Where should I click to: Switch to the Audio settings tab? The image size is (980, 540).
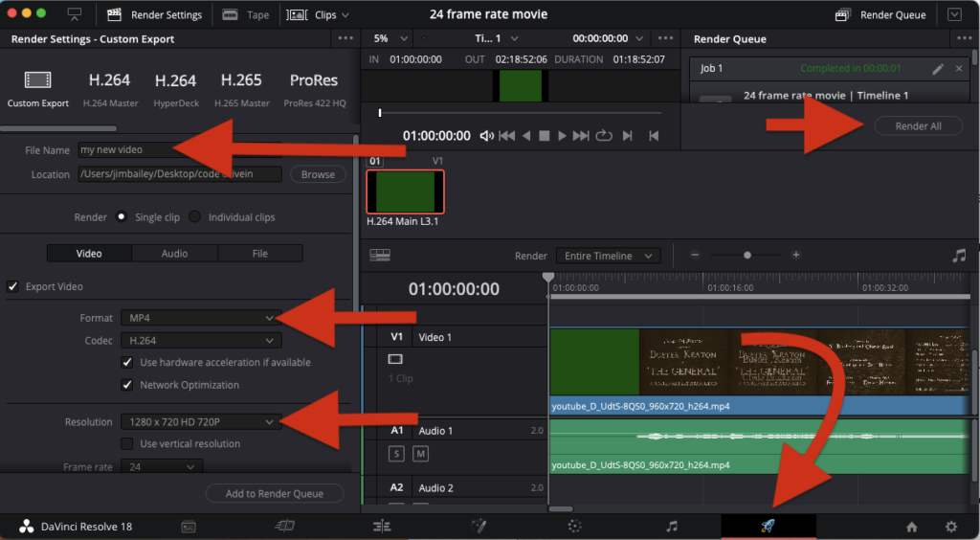[174, 254]
